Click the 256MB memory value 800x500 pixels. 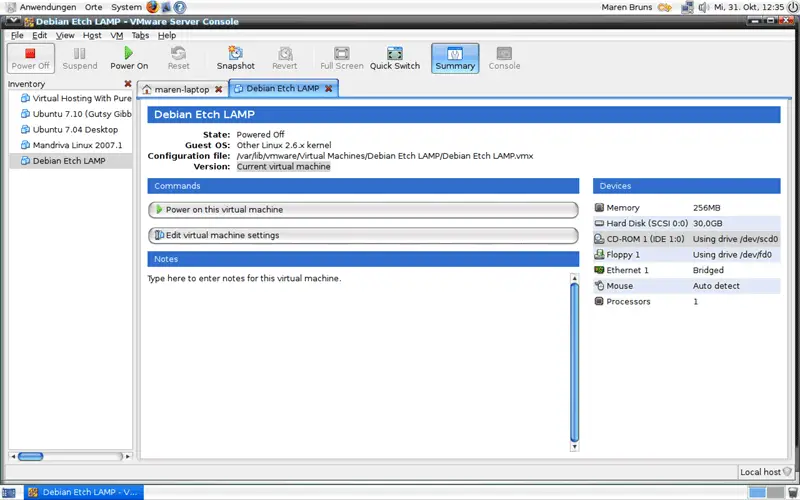pyautogui.click(x=707, y=208)
